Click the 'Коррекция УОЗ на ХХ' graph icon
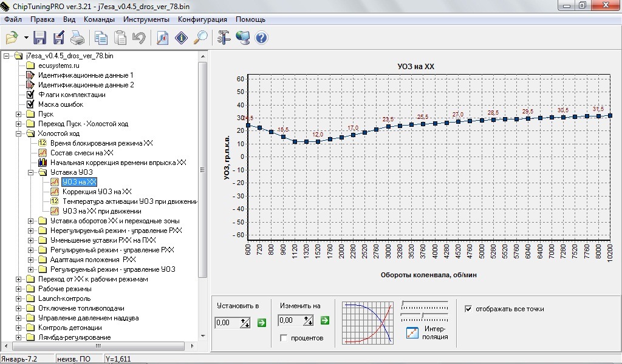The height and width of the screenshot is (364, 622). point(55,192)
